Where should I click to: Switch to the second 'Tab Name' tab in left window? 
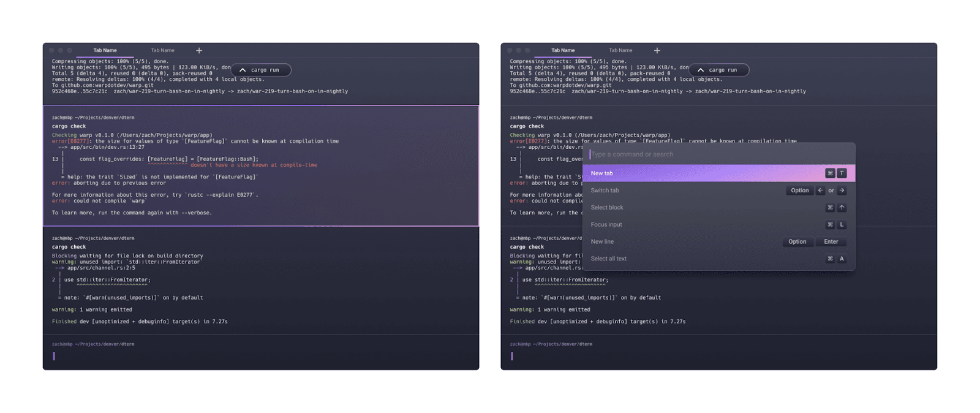tap(163, 51)
